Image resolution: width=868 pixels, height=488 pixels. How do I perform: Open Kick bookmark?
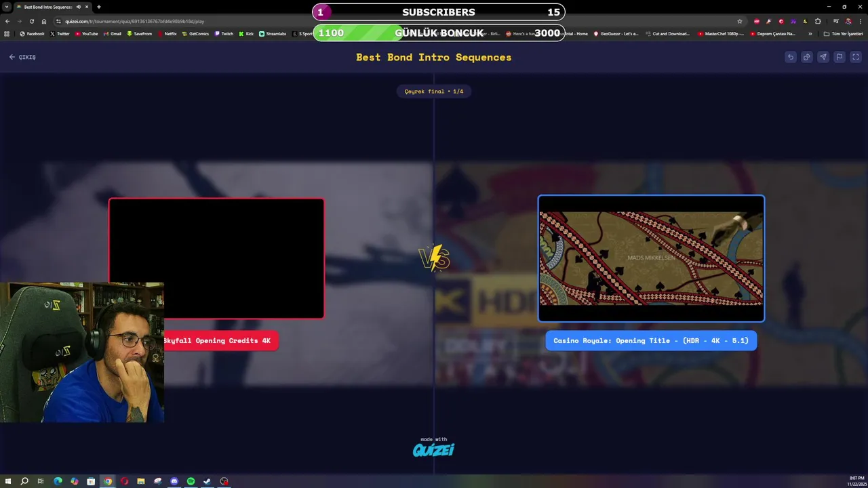[246, 33]
